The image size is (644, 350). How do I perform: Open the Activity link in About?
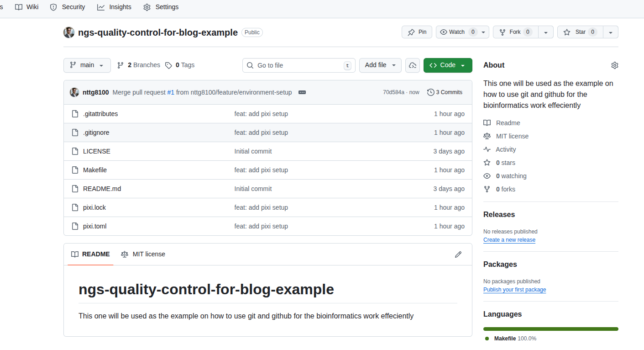point(505,149)
